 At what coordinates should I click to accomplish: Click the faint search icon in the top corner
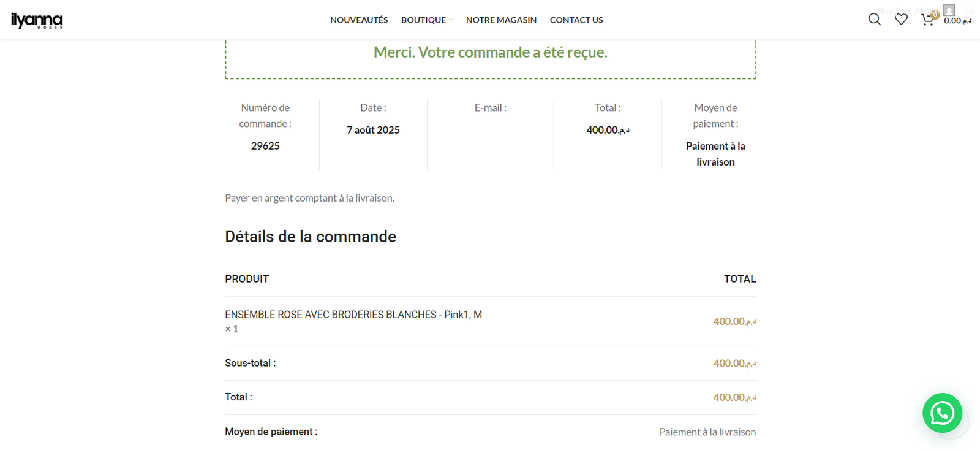click(970, 10)
